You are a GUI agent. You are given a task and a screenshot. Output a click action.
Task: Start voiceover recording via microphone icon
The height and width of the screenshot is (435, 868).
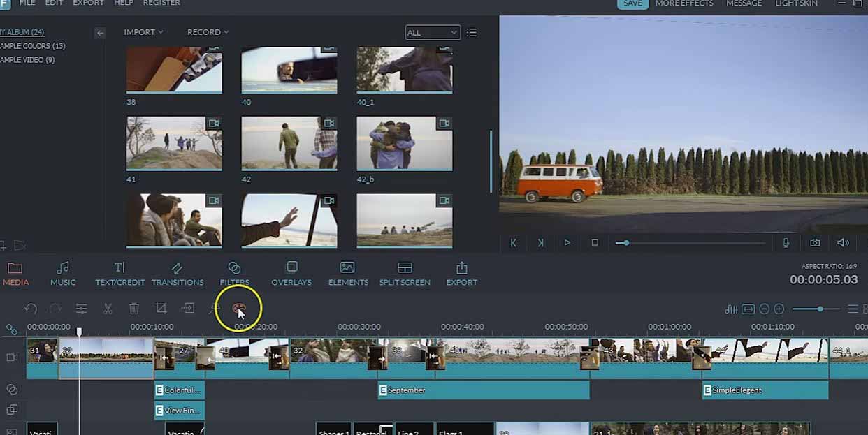click(786, 243)
